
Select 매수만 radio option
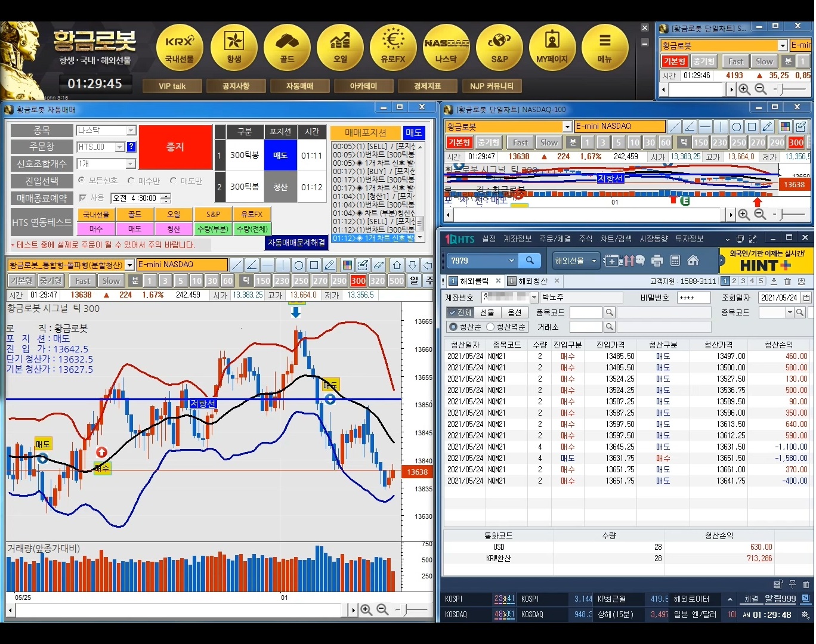pos(131,180)
